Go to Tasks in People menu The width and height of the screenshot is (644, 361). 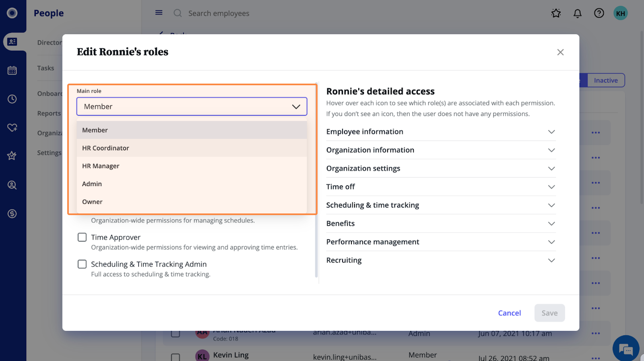pos(45,68)
